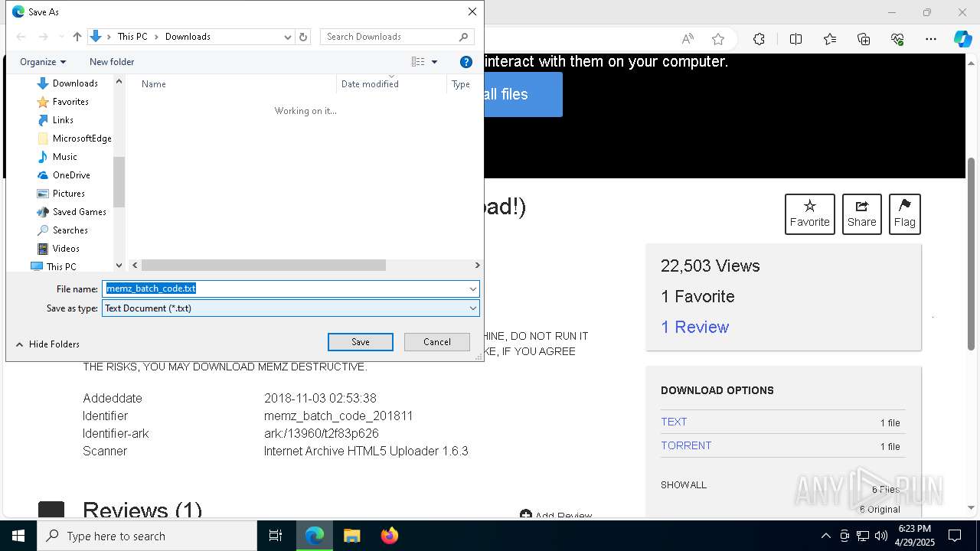980x551 pixels.
Task: Click the File name input field
Action: (x=285, y=289)
